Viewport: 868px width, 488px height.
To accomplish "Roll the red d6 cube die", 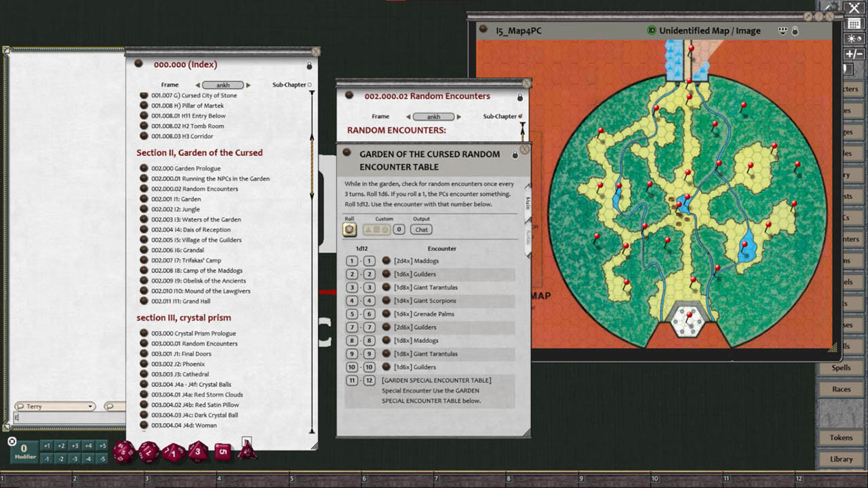I will 222,451.
